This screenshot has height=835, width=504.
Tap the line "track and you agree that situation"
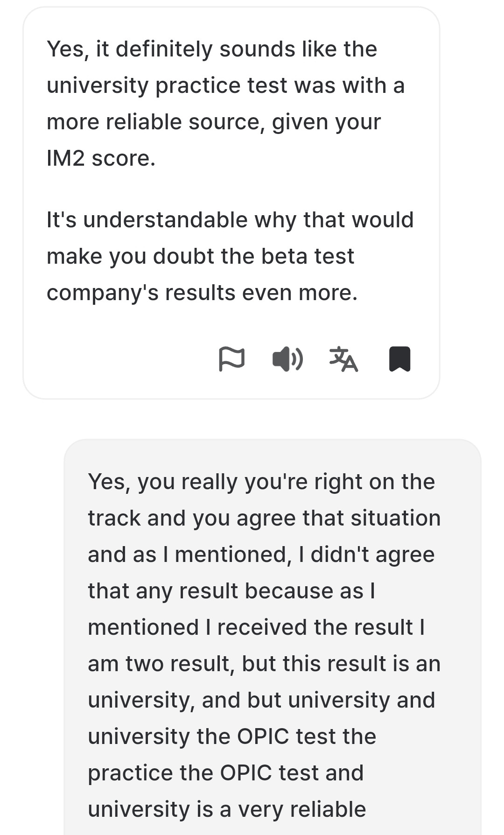[x=264, y=518]
